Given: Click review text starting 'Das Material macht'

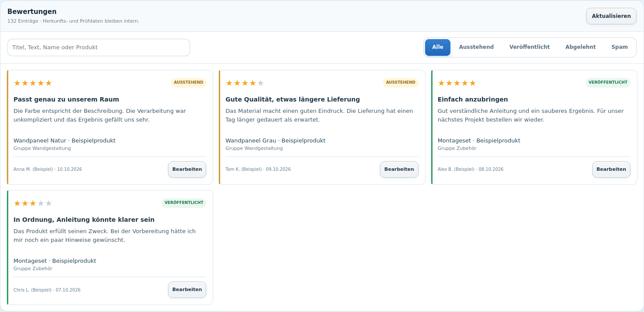Looking at the screenshot, I should point(319,115).
